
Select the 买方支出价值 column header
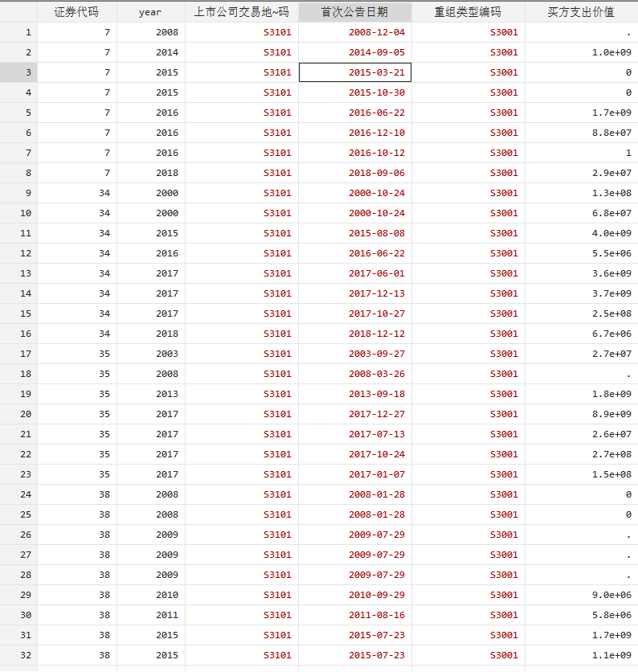point(581,12)
